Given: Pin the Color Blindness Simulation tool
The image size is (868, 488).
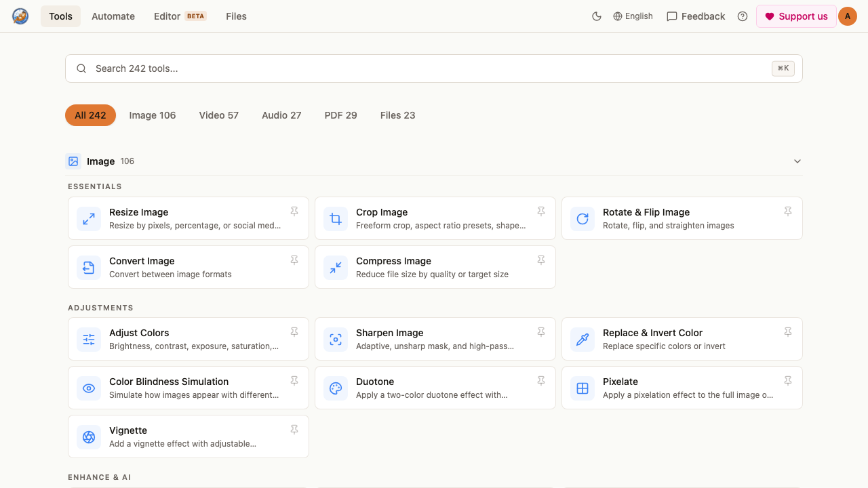Looking at the screenshot, I should click(294, 381).
